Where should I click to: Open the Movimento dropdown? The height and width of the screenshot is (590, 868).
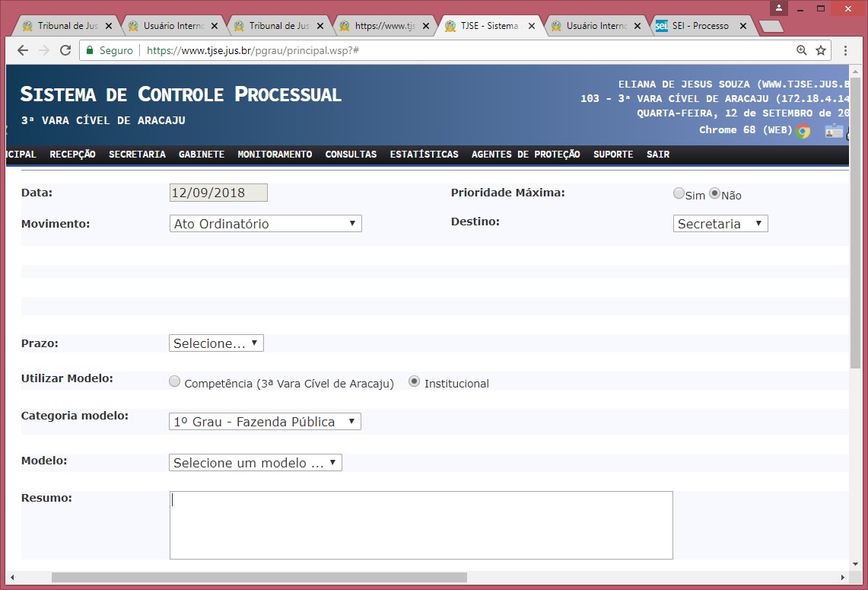(265, 224)
